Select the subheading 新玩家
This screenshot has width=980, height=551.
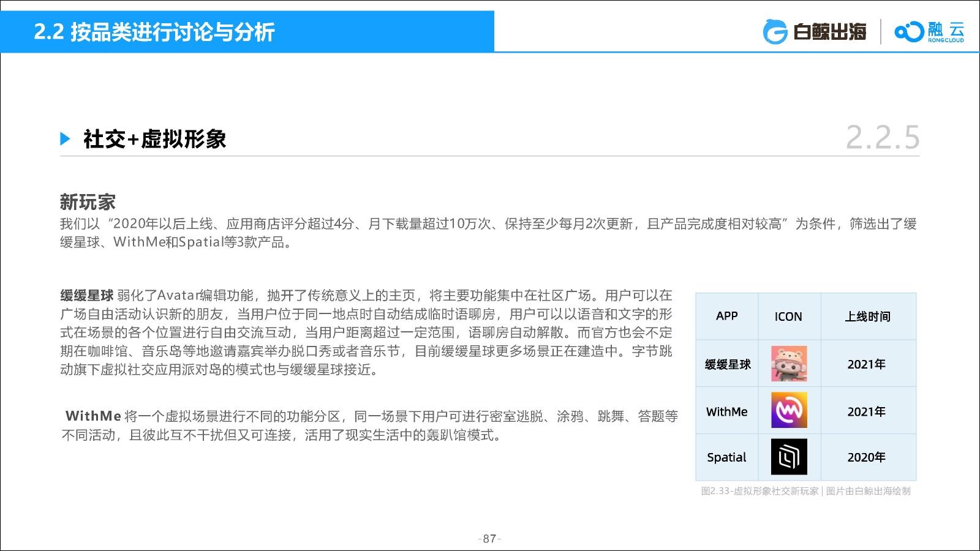point(88,202)
